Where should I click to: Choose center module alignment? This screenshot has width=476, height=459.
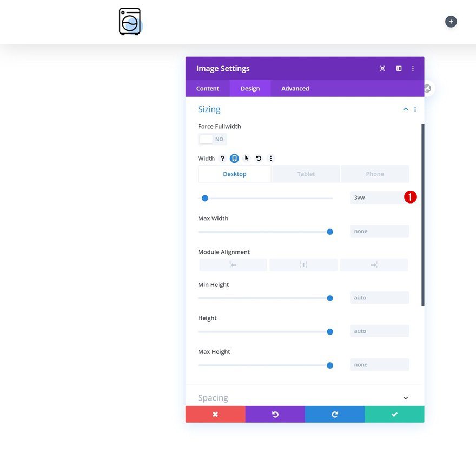point(303,265)
